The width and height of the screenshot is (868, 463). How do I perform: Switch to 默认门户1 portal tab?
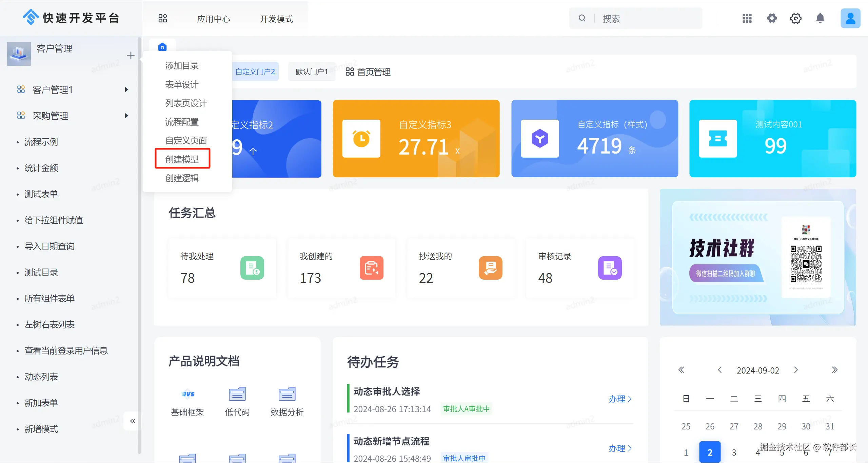tap(311, 72)
